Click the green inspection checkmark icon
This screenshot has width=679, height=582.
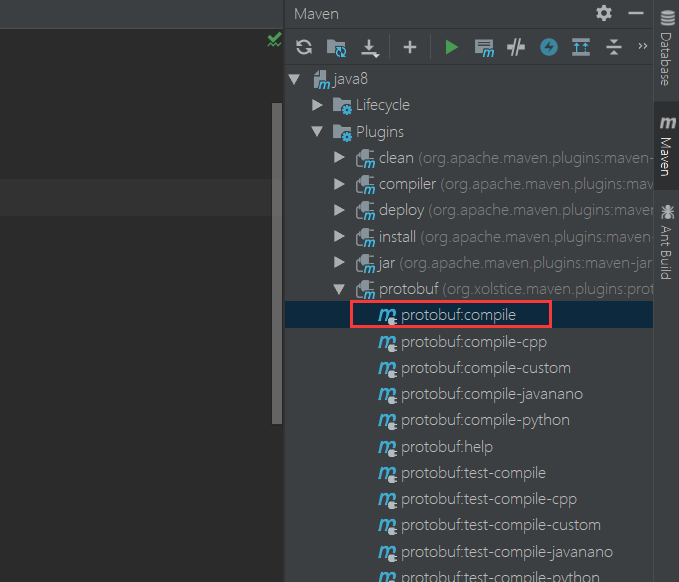pos(274,40)
